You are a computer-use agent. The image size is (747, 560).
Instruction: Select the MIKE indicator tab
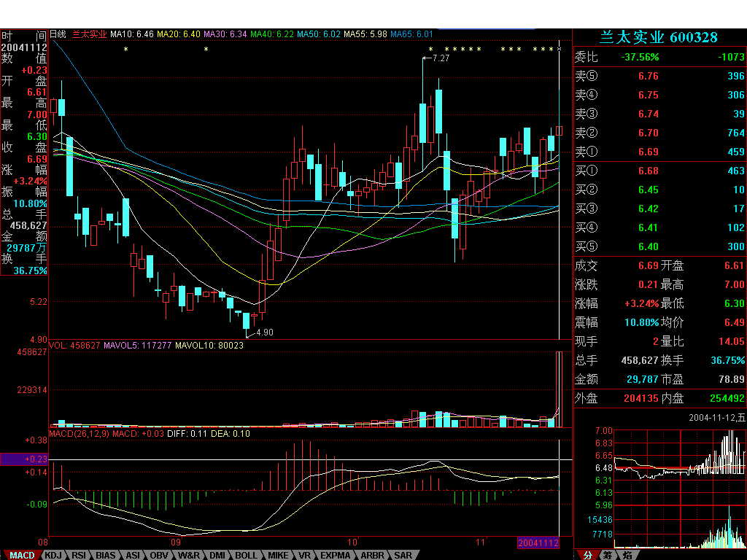[278, 555]
